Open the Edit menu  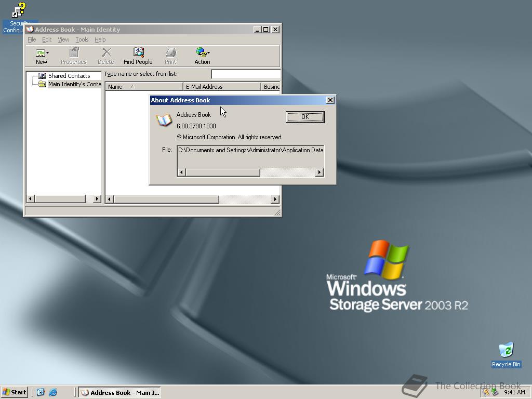46,39
